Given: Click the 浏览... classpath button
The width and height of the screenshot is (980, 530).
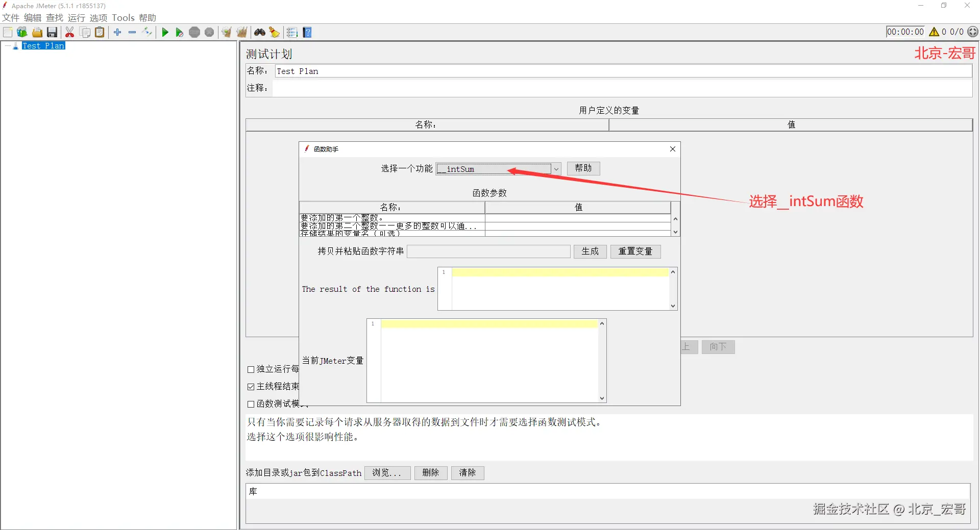Looking at the screenshot, I should (387, 473).
